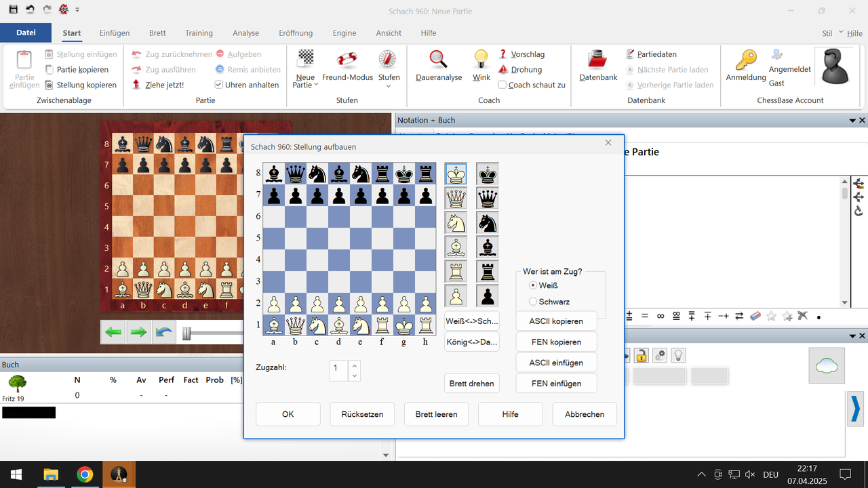
Task: Click the infinity evaluation symbol
Action: point(660,316)
